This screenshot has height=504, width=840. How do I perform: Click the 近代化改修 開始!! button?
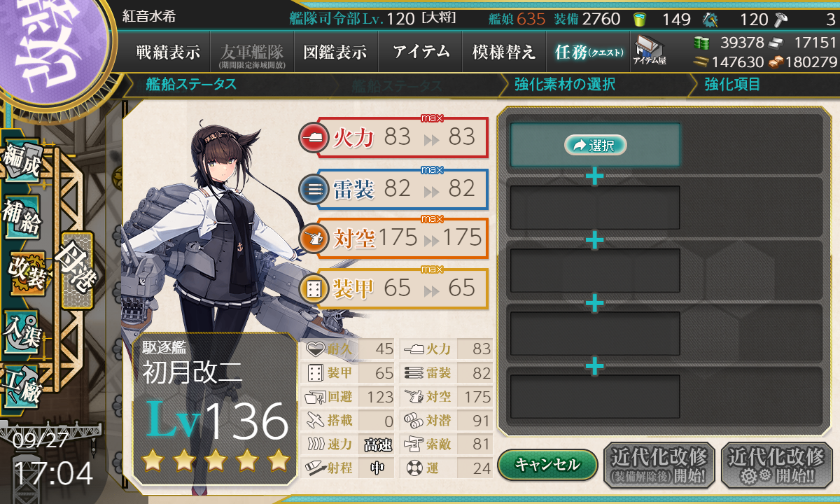(x=776, y=465)
